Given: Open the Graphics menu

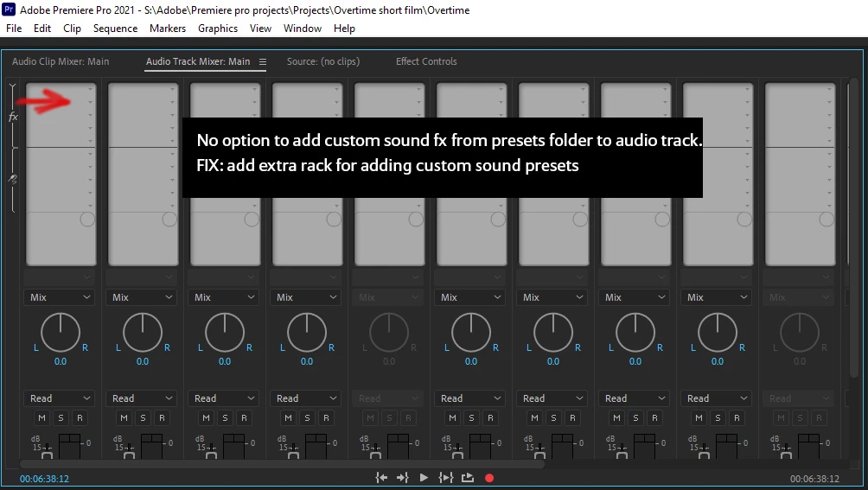Looking at the screenshot, I should (x=218, y=29).
